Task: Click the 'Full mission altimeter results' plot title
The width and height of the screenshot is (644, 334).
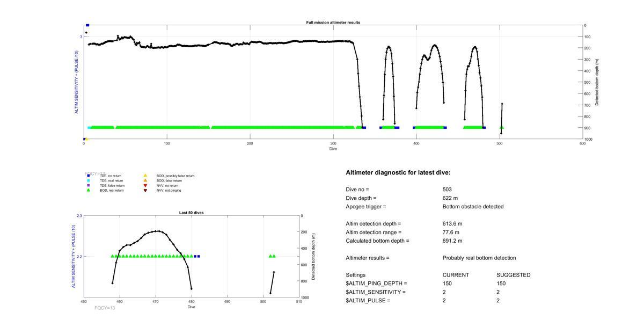Action: [333, 23]
